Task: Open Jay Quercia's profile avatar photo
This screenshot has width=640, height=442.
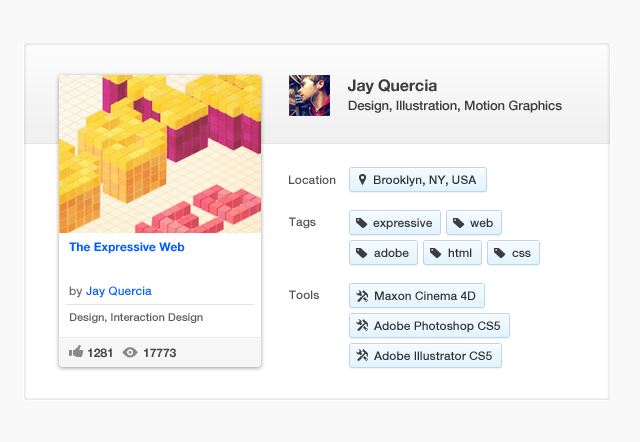Action: (x=309, y=95)
